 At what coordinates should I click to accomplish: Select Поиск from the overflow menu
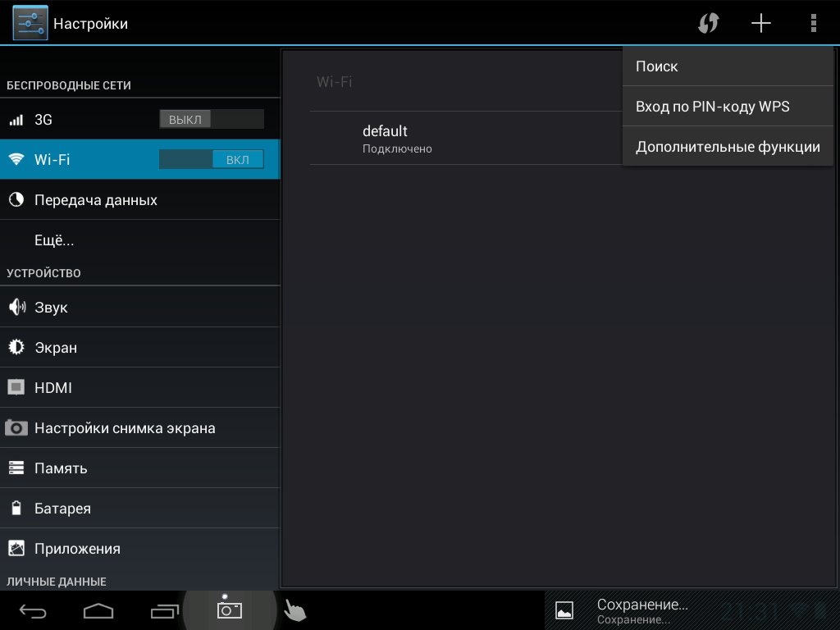click(x=728, y=66)
